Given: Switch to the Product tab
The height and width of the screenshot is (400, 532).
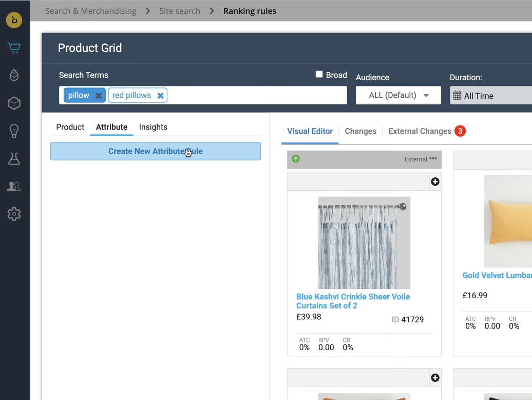Looking at the screenshot, I should coord(70,127).
